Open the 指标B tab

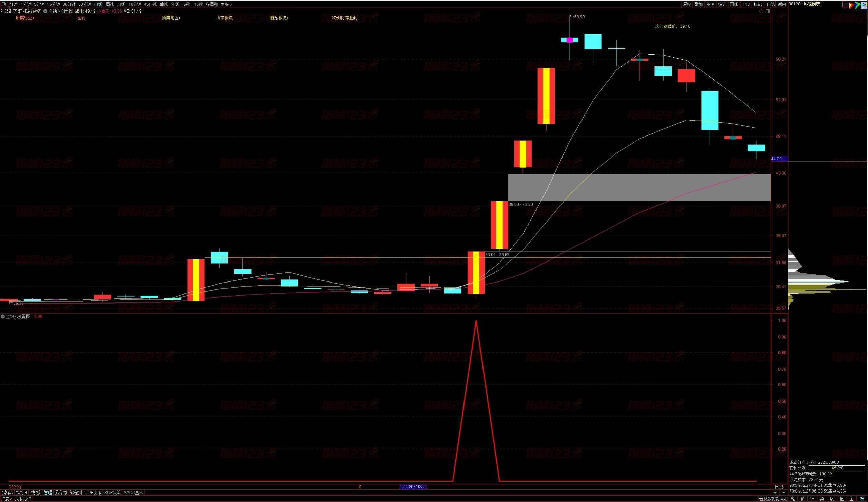point(22,493)
